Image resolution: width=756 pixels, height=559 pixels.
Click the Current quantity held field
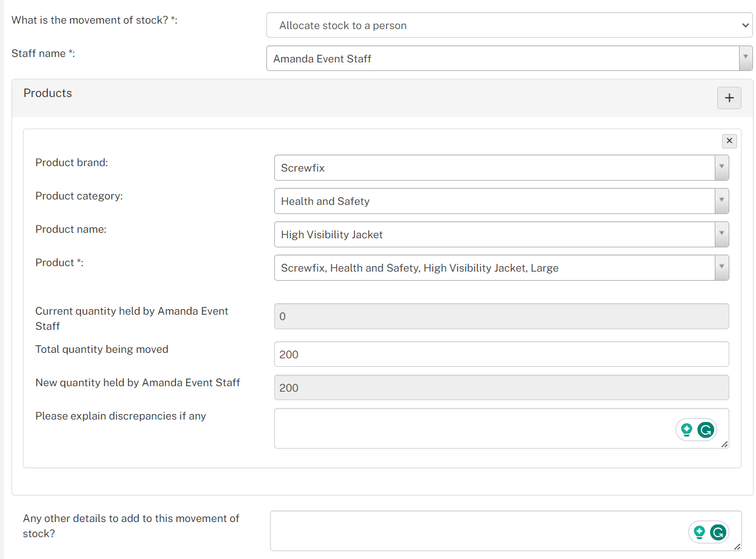tap(501, 316)
